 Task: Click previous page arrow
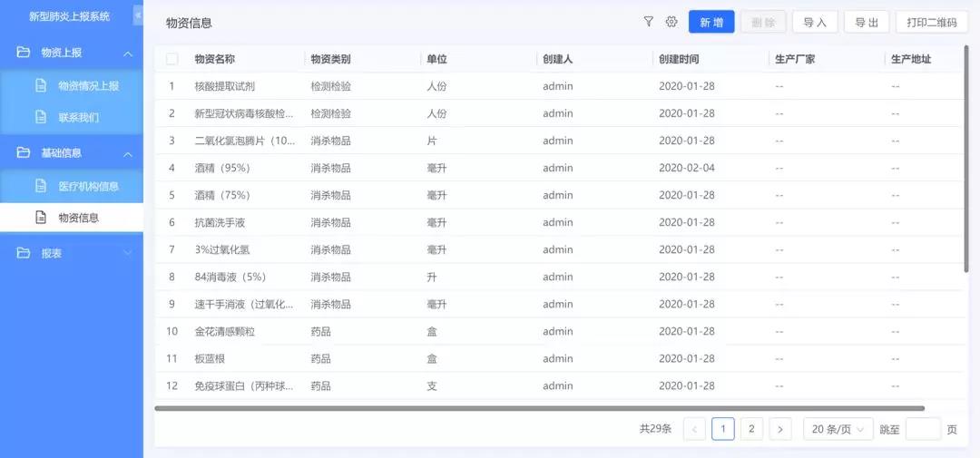point(694,429)
